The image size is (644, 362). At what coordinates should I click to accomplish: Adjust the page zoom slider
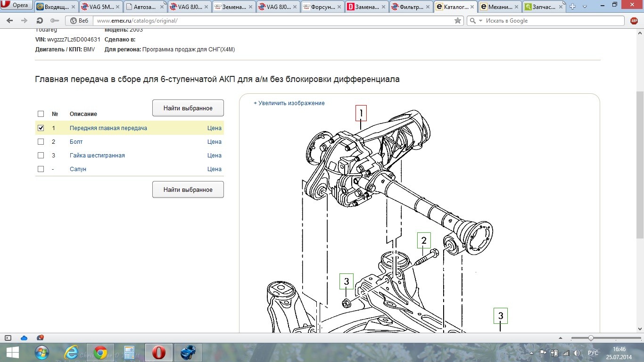click(x=591, y=338)
